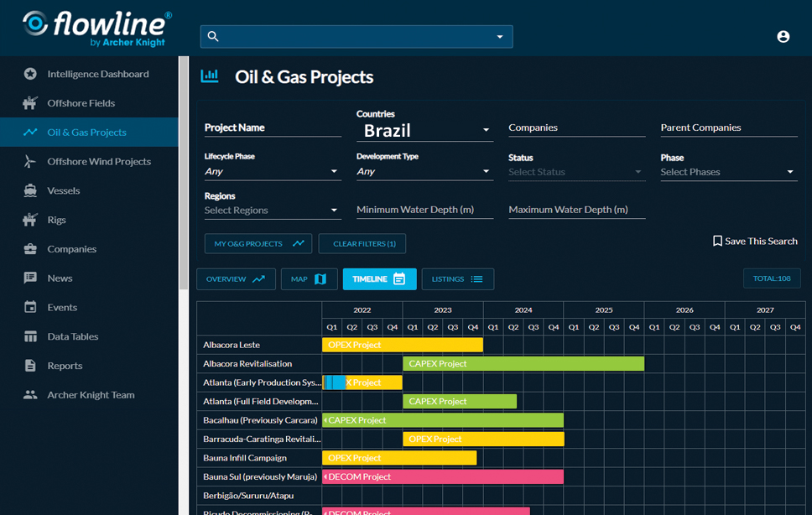Click Atlanta Early Production project bar
Screen dimensions: 812x515
coord(362,382)
